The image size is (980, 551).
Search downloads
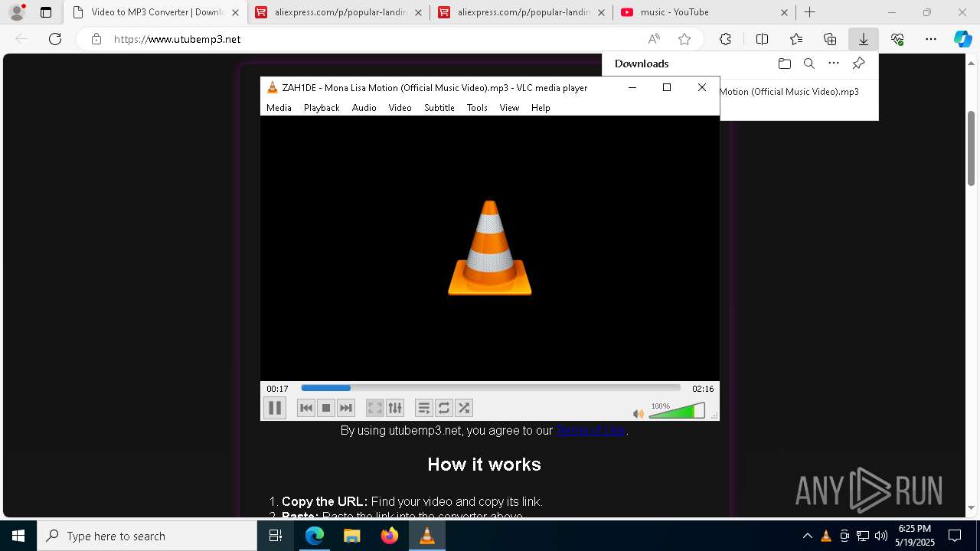809,64
